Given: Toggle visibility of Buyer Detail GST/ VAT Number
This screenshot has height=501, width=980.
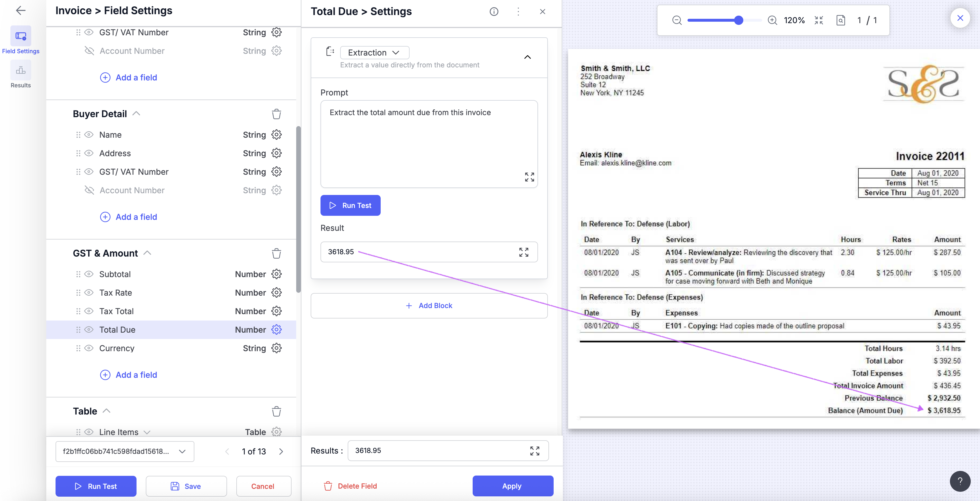Looking at the screenshot, I should coord(89,172).
